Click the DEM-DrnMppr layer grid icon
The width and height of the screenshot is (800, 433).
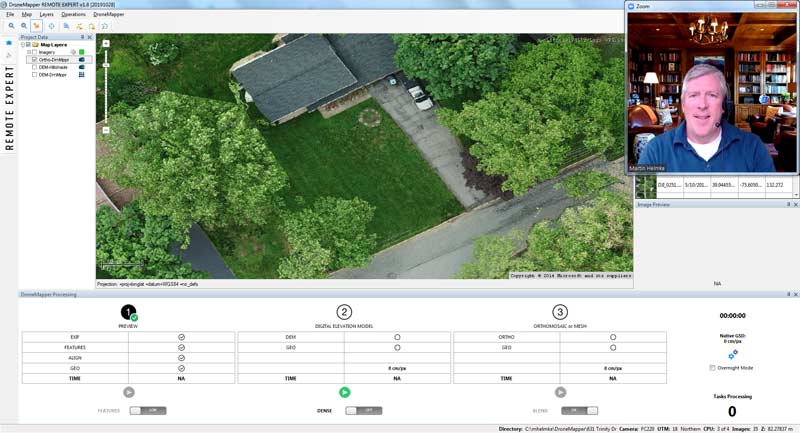(x=82, y=75)
